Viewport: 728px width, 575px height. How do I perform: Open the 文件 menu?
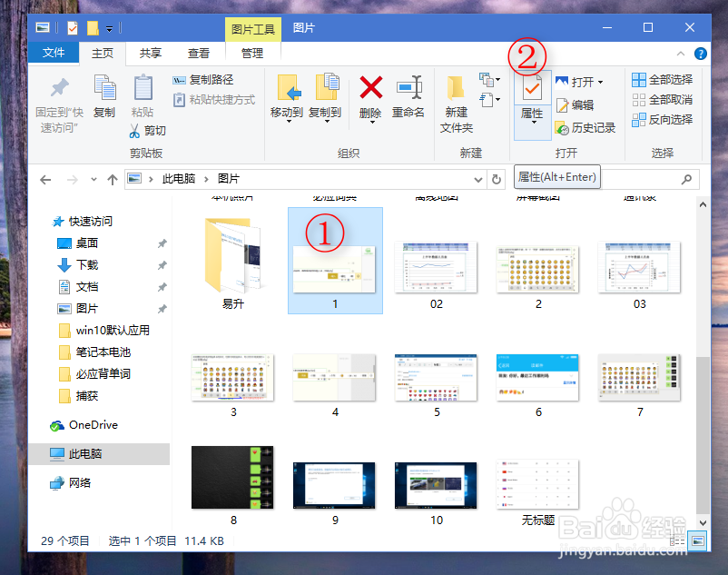point(54,53)
